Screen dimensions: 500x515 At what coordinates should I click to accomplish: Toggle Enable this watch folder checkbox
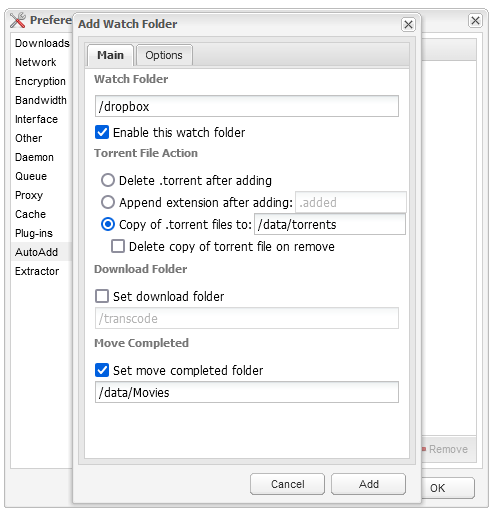tap(102, 132)
